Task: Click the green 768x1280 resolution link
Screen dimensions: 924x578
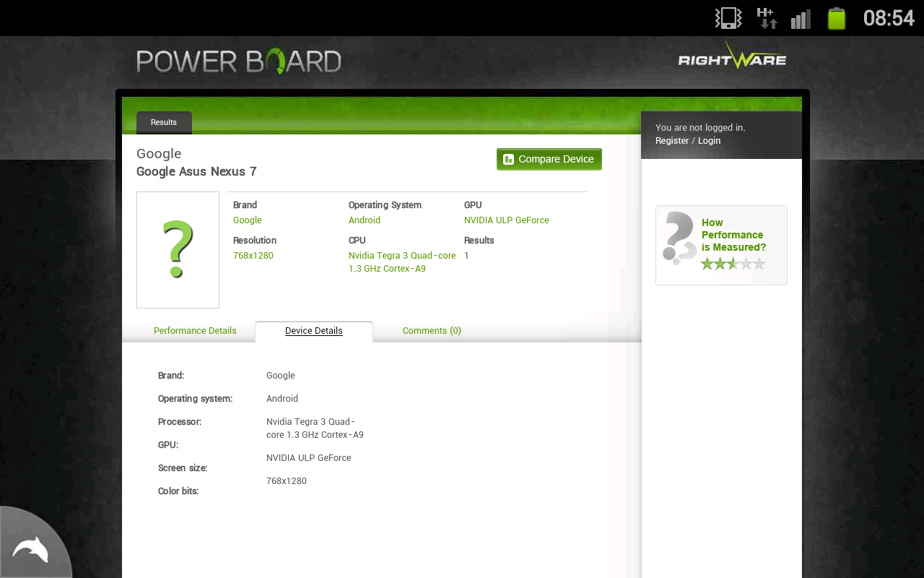Action: coord(253,256)
